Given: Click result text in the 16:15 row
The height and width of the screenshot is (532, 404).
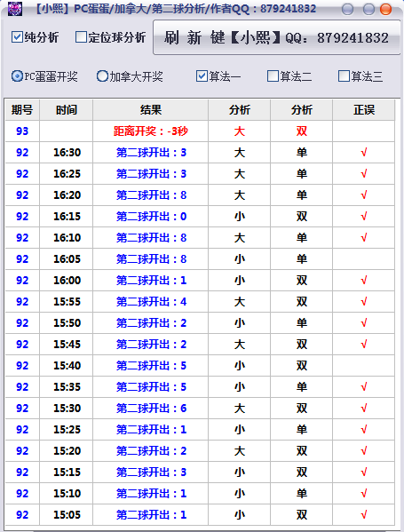Looking at the screenshot, I should coord(151,217).
